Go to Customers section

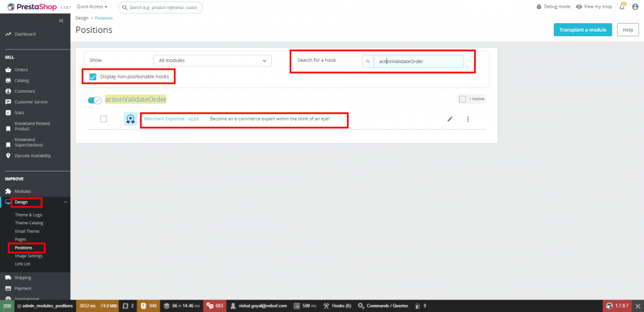click(24, 92)
